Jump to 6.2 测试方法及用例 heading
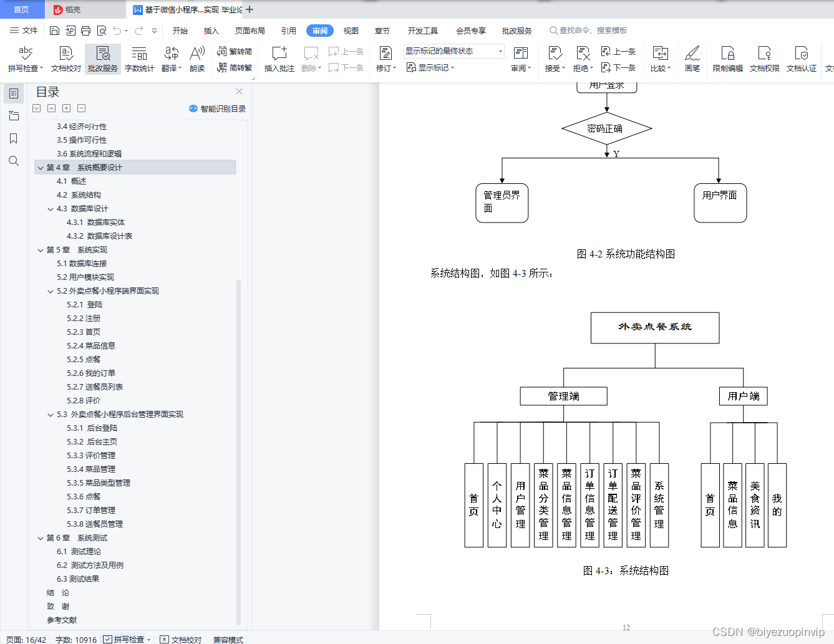Viewport: 834px width, 644px height. tap(90, 565)
